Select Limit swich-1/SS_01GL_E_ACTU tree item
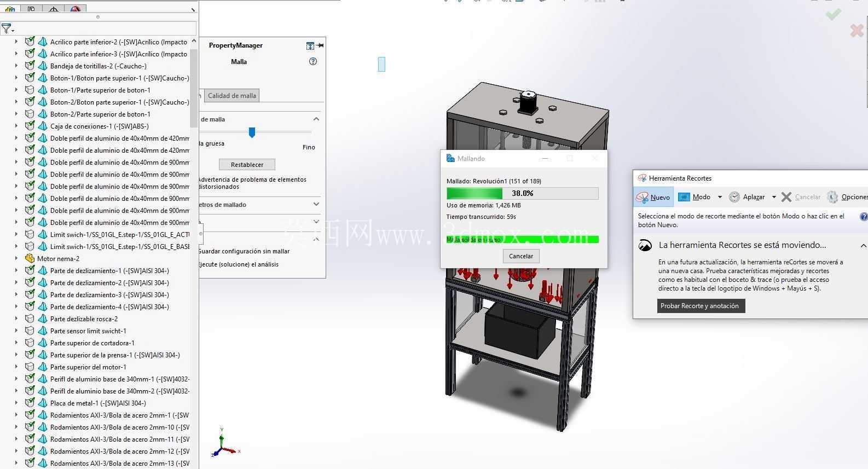This screenshot has height=469, width=868. tap(120, 234)
